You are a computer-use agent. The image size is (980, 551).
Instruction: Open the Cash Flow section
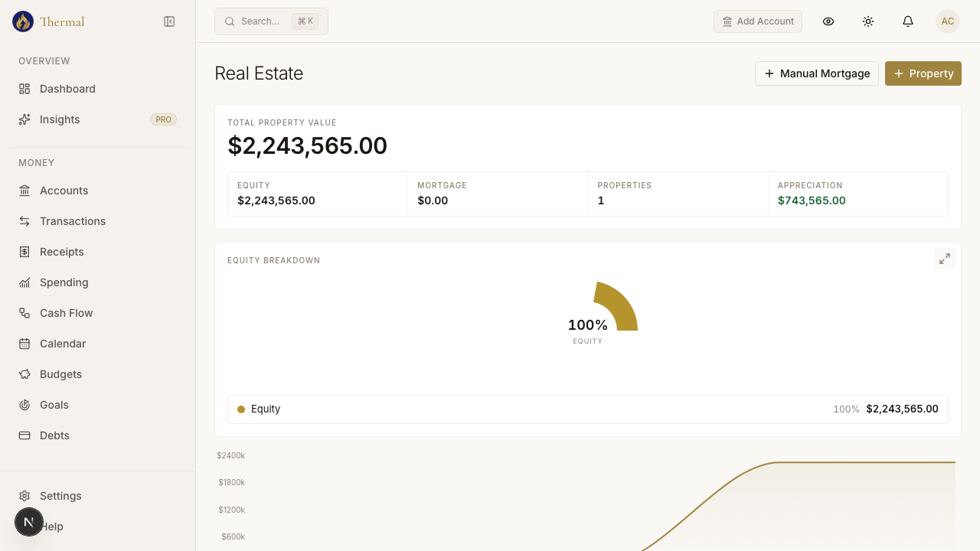66,313
